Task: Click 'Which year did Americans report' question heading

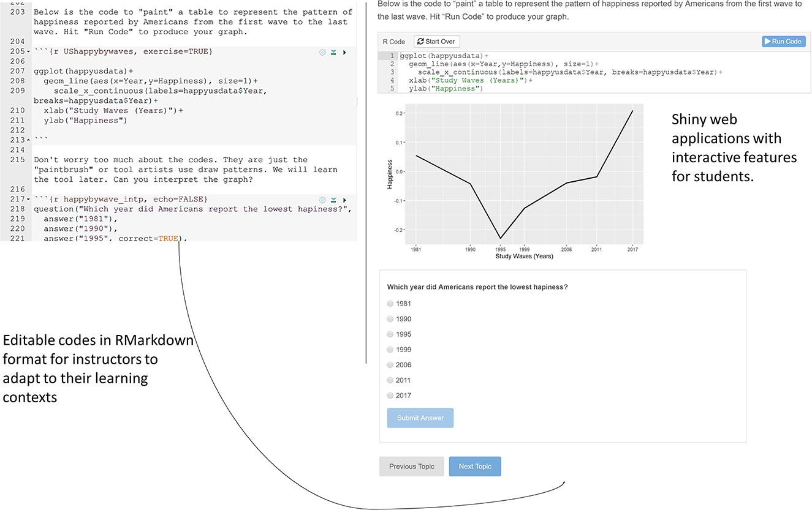Action: (477, 287)
